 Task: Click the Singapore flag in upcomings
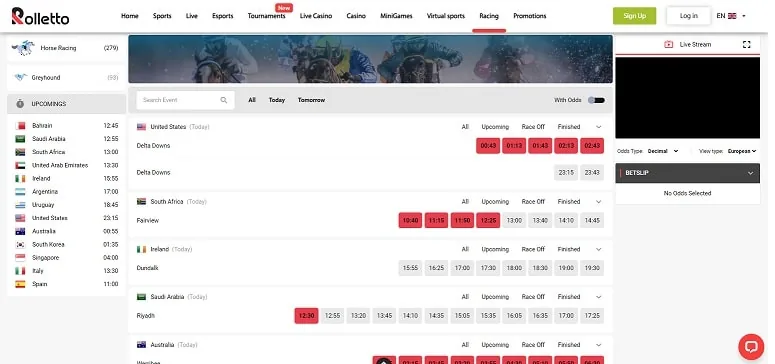point(20,258)
